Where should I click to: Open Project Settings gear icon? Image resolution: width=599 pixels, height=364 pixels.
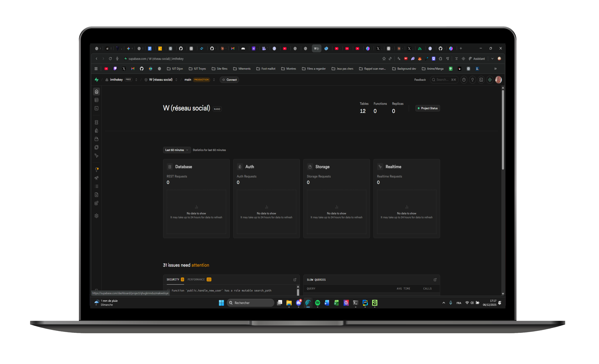tap(96, 216)
